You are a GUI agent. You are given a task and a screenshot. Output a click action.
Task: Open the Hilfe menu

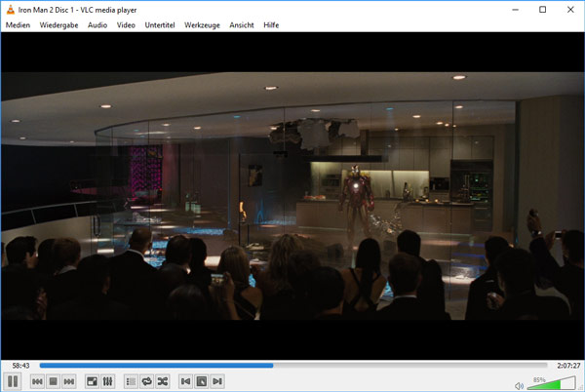point(271,25)
